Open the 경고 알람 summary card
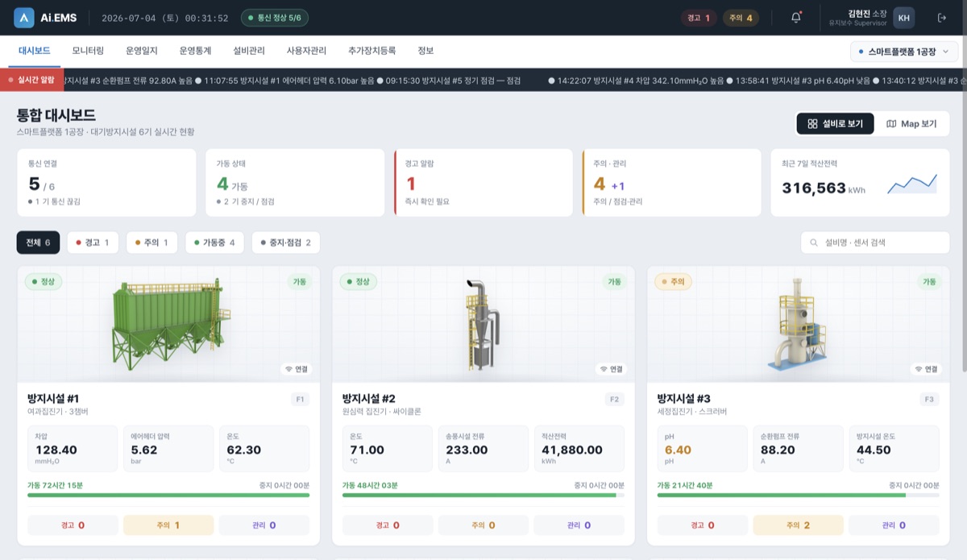Image resolution: width=967 pixels, height=560 pixels. click(483, 183)
